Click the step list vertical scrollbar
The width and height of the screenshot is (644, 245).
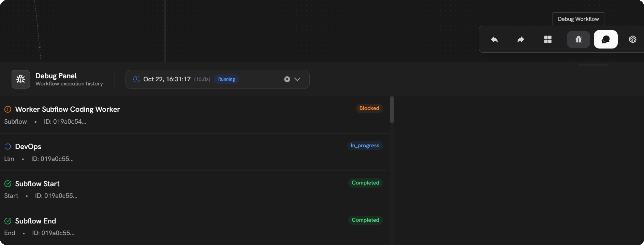tap(392, 110)
